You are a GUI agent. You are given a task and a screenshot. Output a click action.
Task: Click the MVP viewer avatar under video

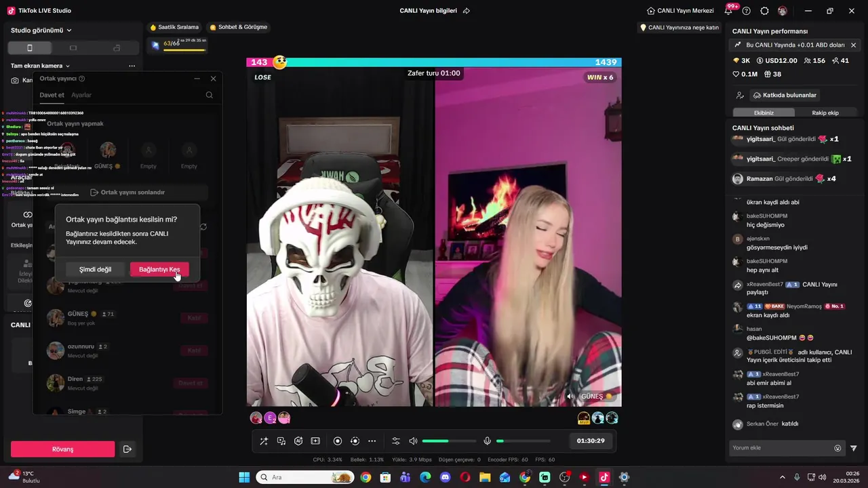584,418
